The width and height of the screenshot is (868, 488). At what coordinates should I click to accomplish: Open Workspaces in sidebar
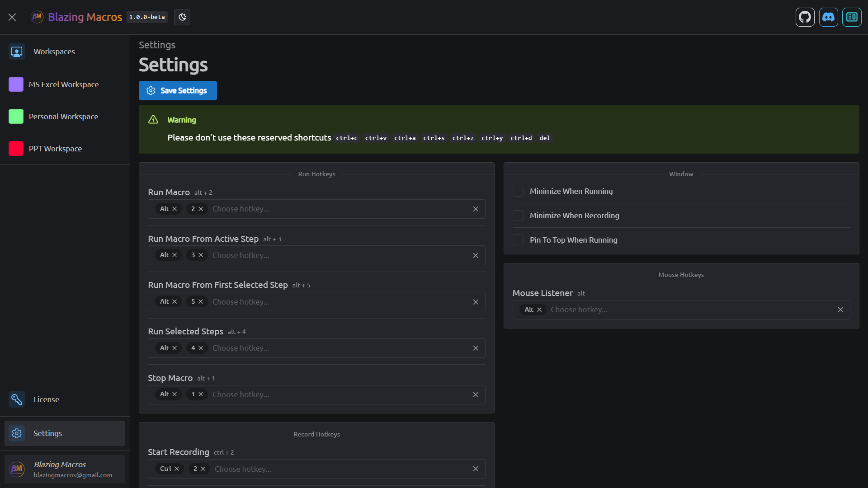point(65,52)
